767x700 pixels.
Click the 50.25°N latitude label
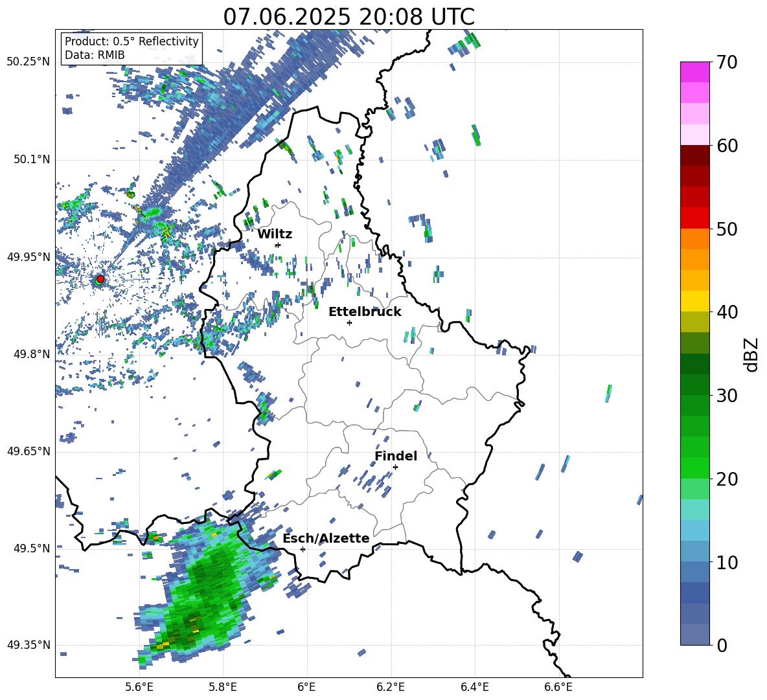[29, 62]
